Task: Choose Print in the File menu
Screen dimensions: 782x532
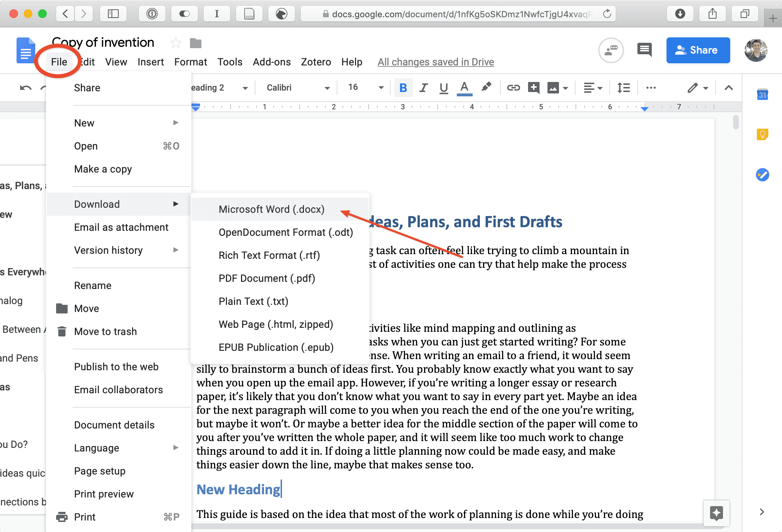Action: [119, 517]
